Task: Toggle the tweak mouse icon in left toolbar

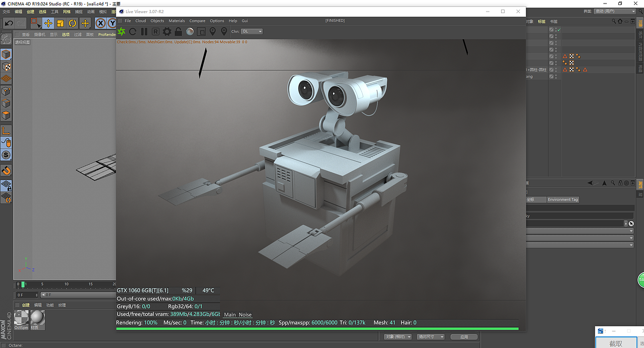Action: 6,143
